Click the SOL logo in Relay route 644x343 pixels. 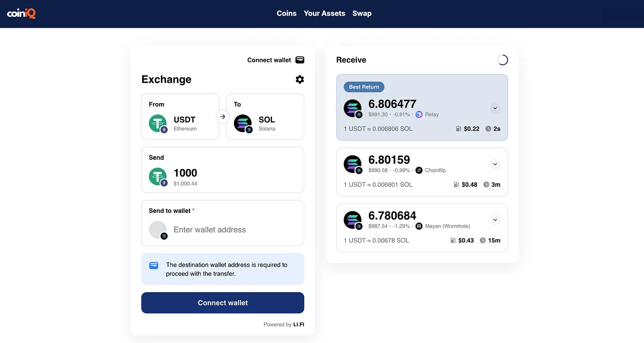pyautogui.click(x=353, y=108)
